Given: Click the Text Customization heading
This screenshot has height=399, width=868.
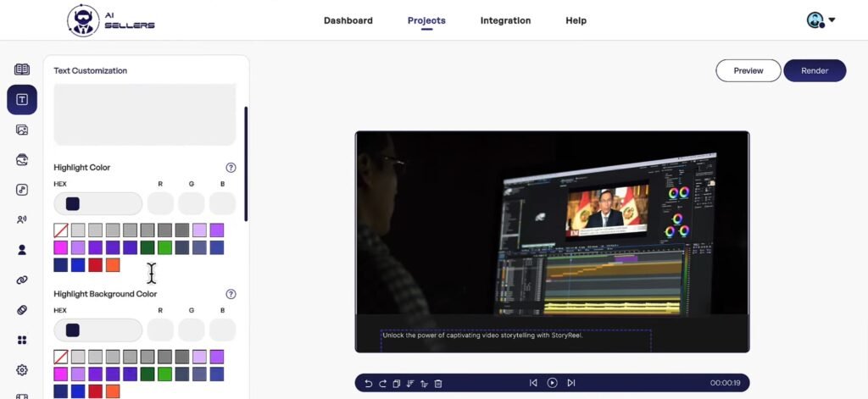Looking at the screenshot, I should click(x=90, y=71).
